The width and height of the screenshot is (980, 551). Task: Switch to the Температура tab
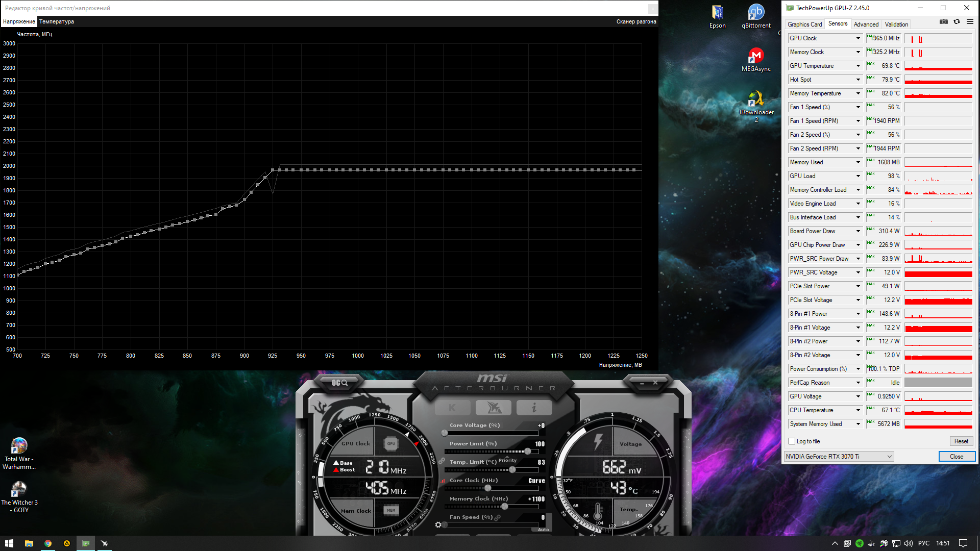point(57,21)
